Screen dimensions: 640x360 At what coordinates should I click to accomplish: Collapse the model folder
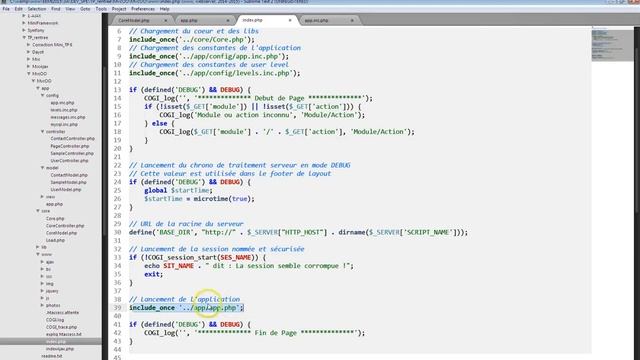(x=42, y=168)
